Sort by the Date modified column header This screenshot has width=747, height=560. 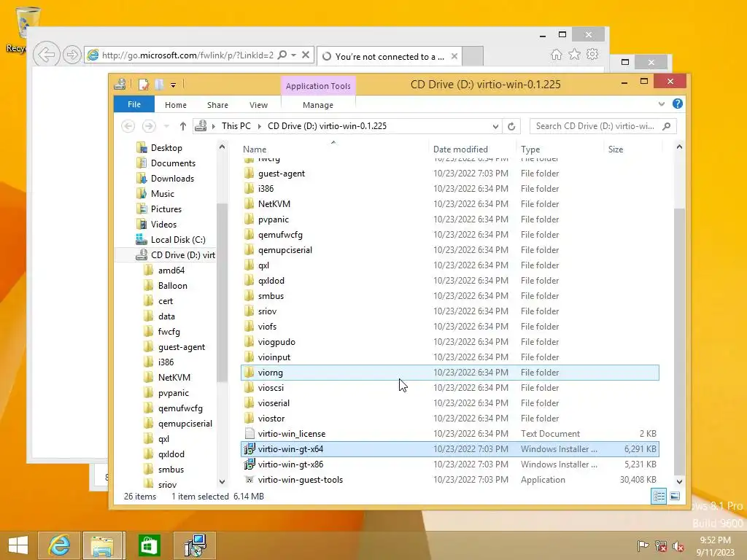coord(460,149)
